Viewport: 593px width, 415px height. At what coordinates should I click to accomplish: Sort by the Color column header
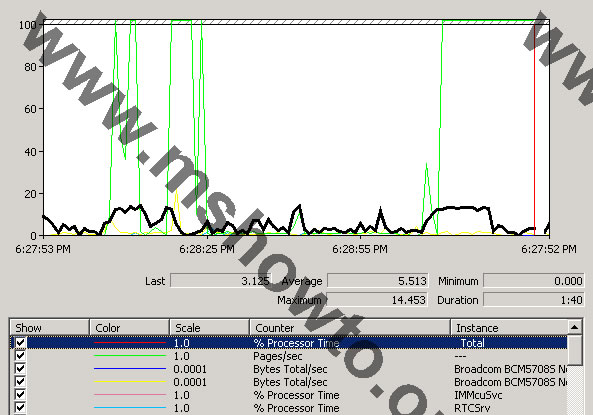tap(129, 328)
